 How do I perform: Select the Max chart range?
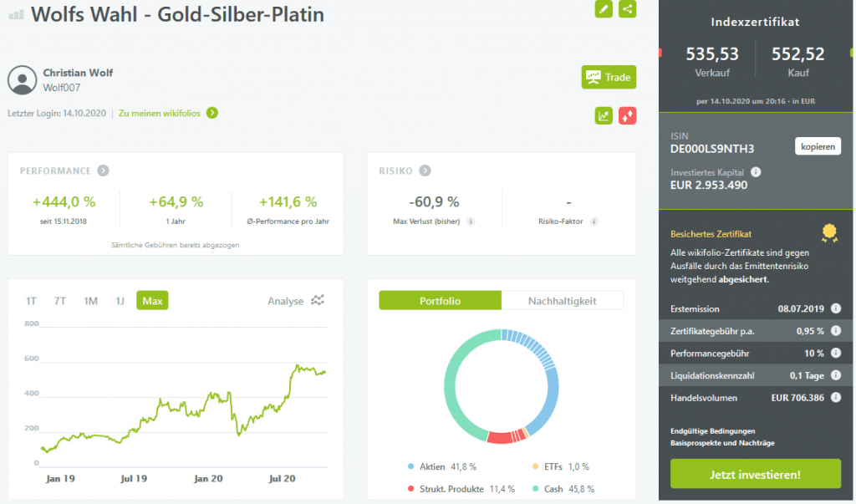[x=152, y=301]
